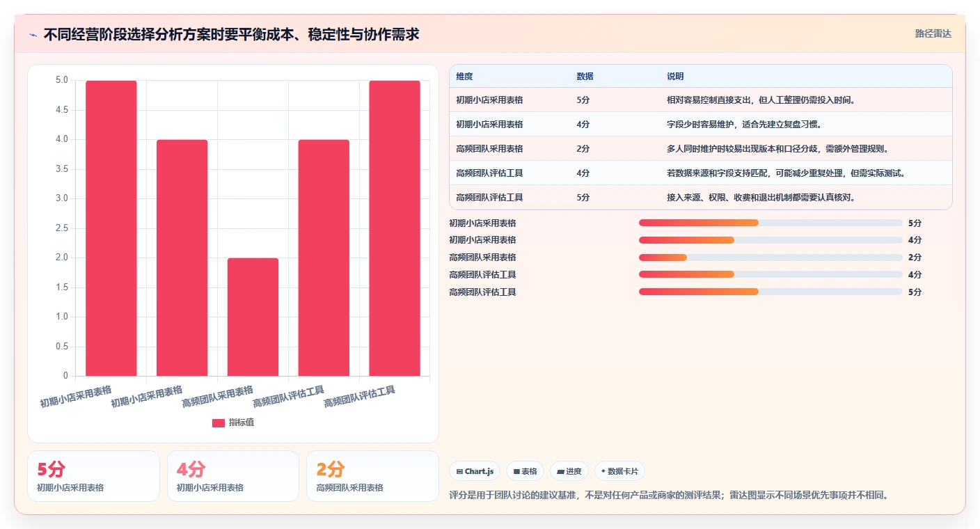Click the shortest chart bar, 高频团队采用表格
Viewport: 980px width, 529px height.
(253, 317)
